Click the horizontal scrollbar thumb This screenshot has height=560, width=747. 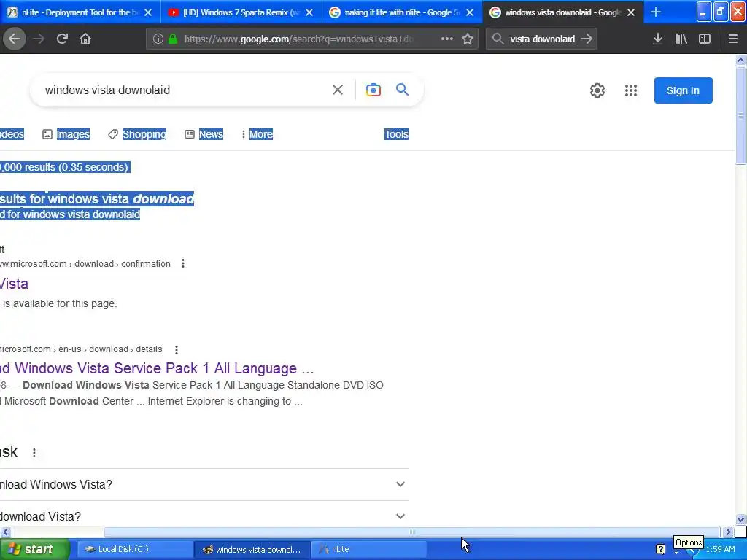[x=411, y=532]
